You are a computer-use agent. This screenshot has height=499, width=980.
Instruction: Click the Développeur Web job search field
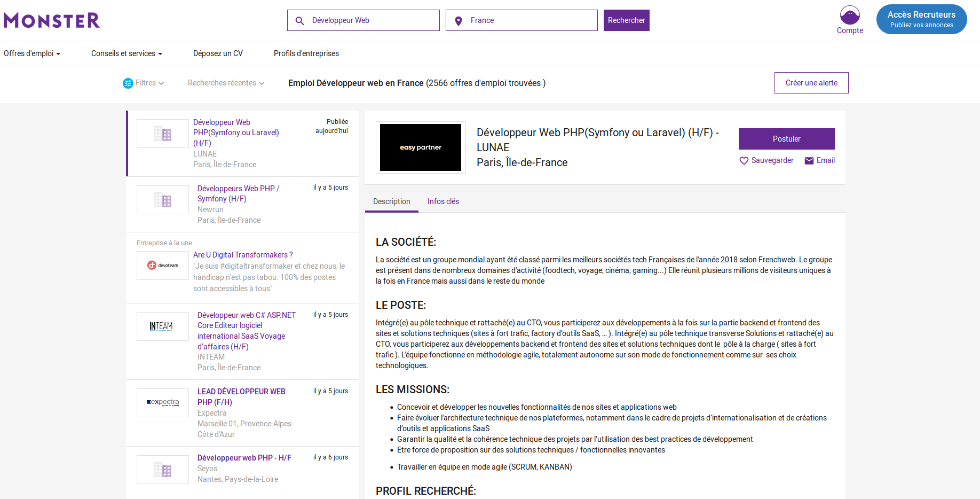(363, 20)
